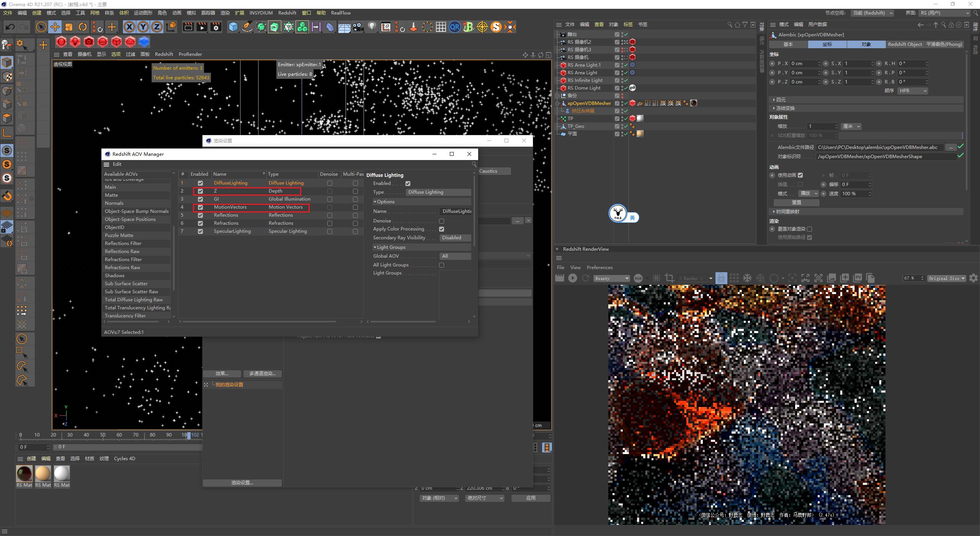Viewport: 980px width, 536px height.
Task: Click the camera object toolbar icon
Action: point(358,27)
